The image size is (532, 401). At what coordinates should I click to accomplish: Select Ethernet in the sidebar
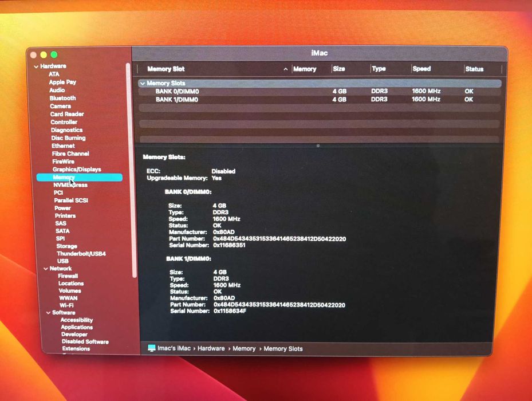click(x=63, y=146)
